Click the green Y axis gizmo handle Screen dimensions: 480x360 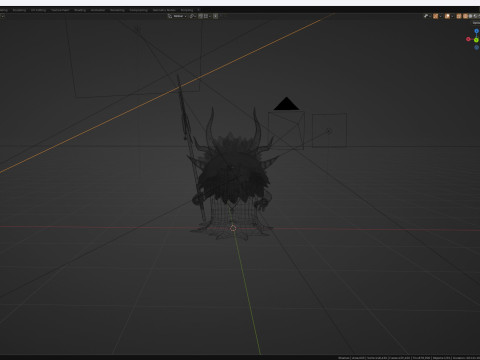(x=476, y=40)
